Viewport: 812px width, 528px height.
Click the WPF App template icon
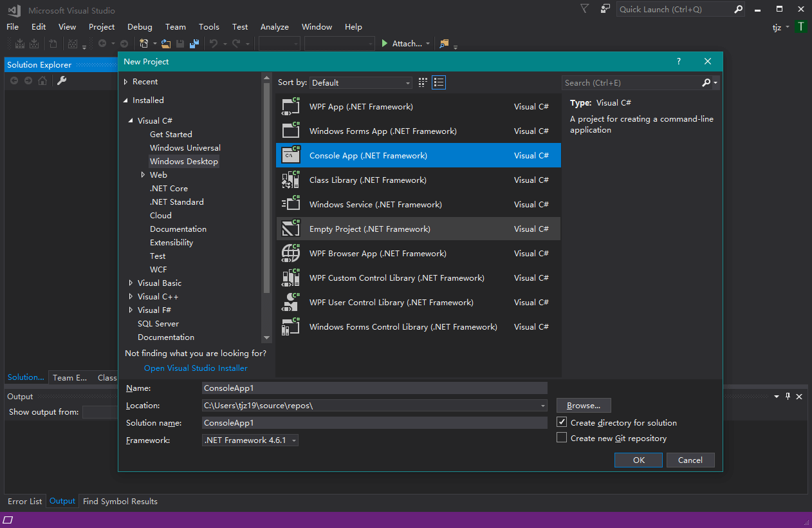tap(291, 107)
